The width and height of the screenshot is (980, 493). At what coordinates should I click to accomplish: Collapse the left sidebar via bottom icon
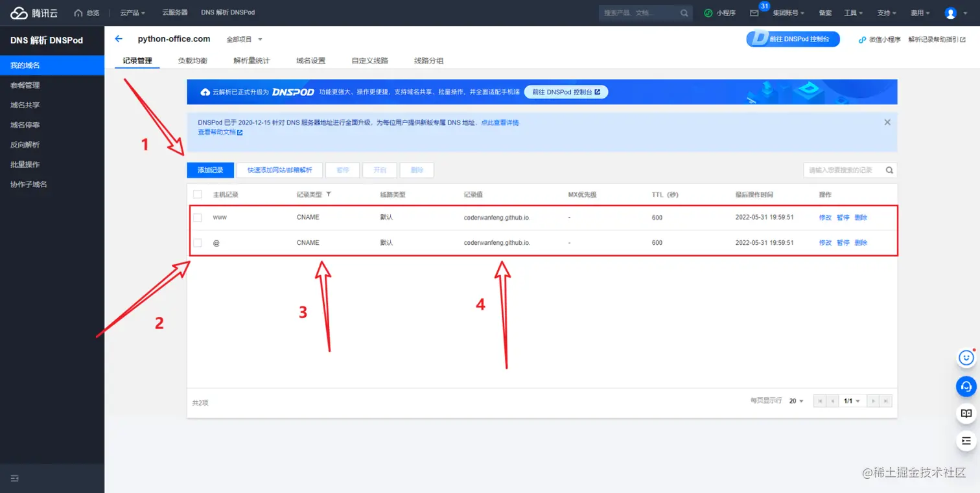pos(15,478)
